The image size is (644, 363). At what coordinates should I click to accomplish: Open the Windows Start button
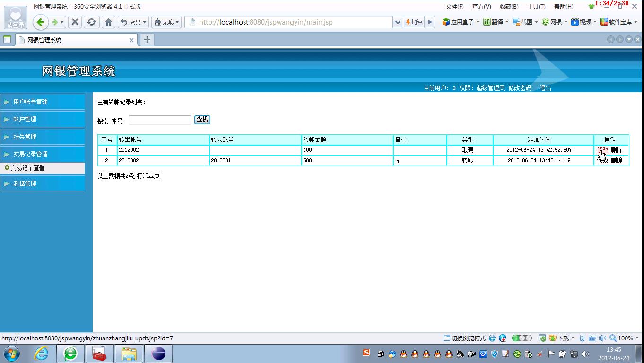12,353
